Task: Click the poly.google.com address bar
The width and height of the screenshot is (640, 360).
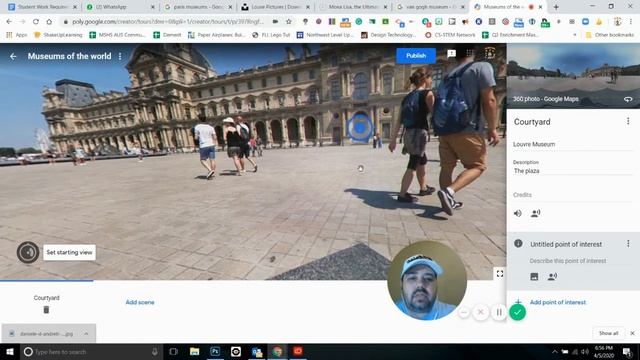Action: click(x=167, y=22)
